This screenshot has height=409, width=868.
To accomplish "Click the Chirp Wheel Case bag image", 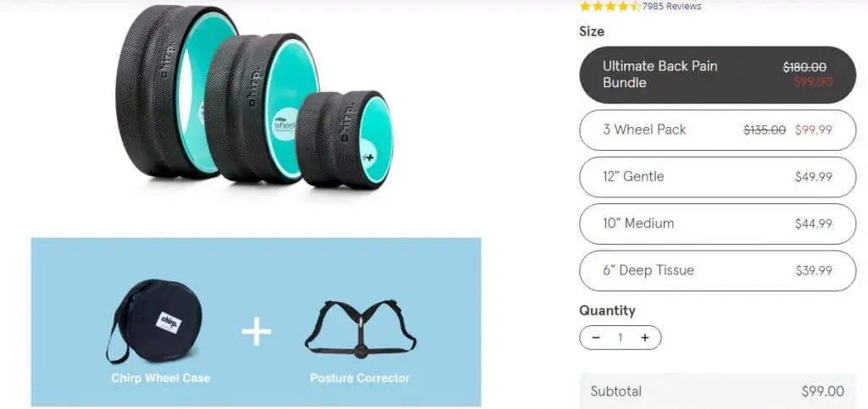I will pyautogui.click(x=154, y=322).
